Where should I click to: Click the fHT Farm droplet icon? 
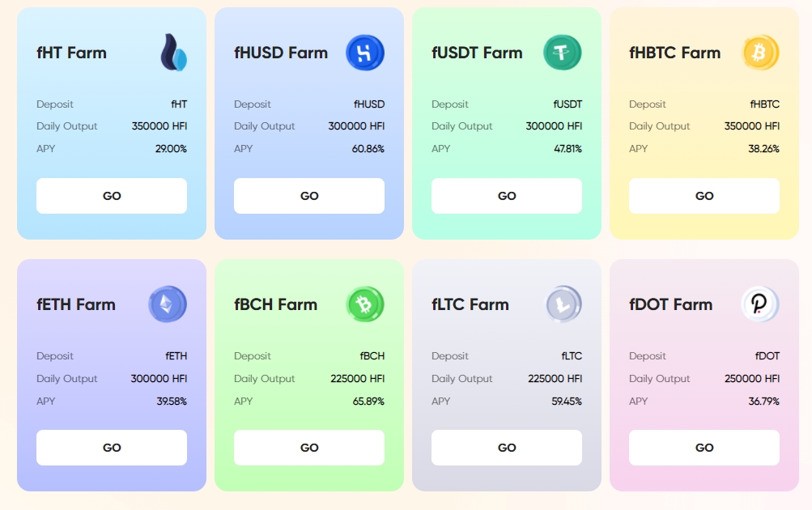coord(173,53)
